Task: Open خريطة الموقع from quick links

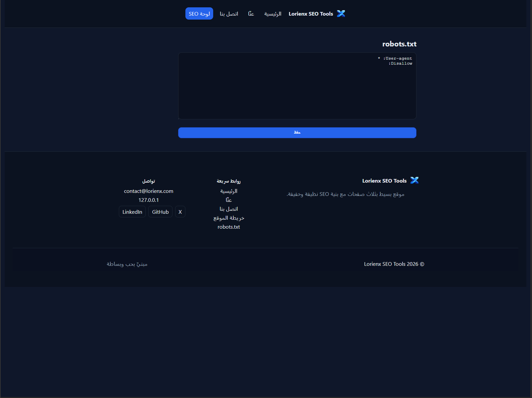Action: (228, 218)
